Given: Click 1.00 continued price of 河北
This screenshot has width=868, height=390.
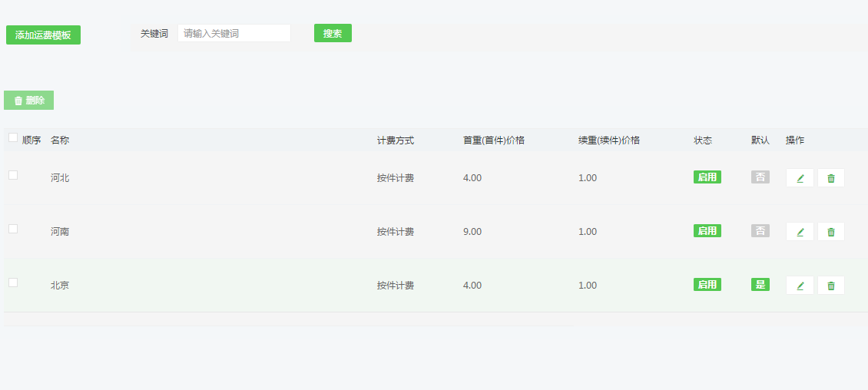Looking at the screenshot, I should [588, 178].
